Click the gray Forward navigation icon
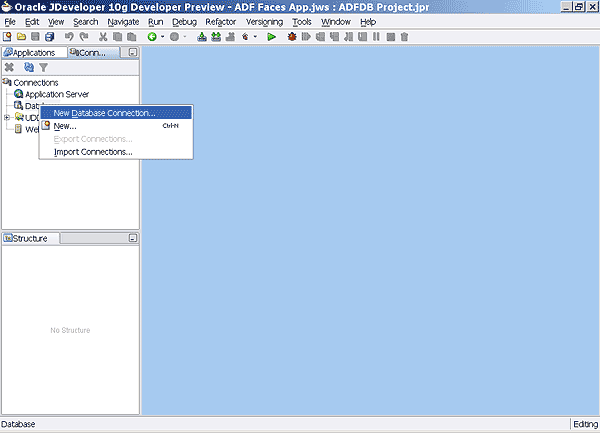 [174, 37]
